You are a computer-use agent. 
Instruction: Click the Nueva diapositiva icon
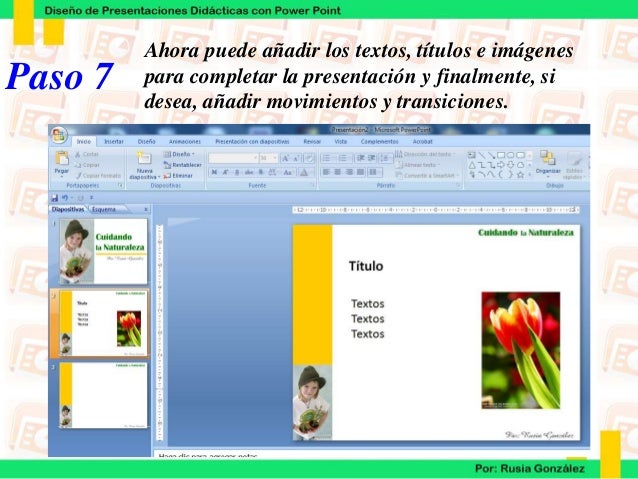(144, 158)
